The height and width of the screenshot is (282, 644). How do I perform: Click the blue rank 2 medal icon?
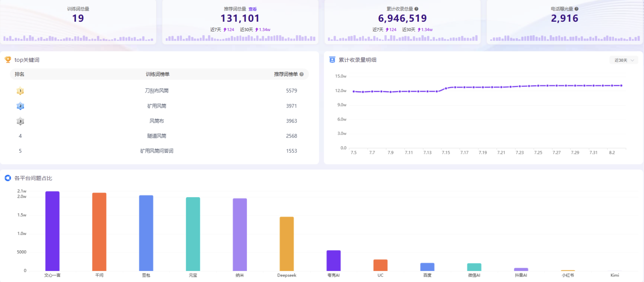pos(20,106)
